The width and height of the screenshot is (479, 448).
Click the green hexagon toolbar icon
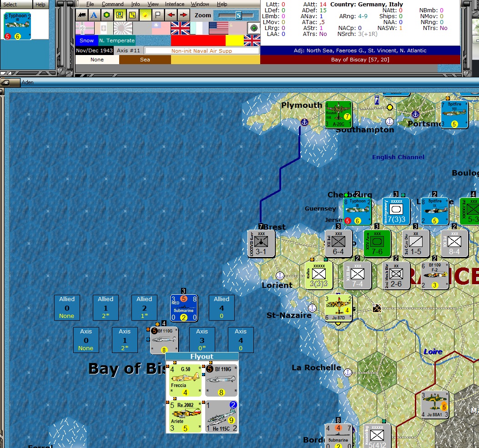click(x=106, y=15)
